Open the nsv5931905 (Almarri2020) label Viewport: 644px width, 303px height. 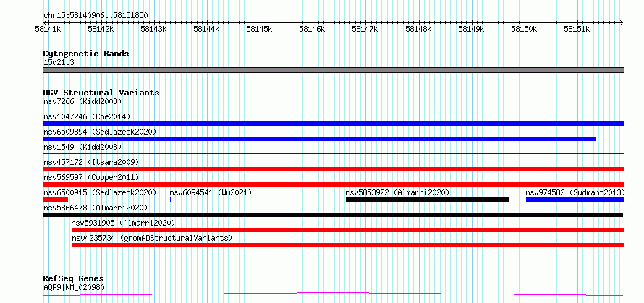click(123, 223)
